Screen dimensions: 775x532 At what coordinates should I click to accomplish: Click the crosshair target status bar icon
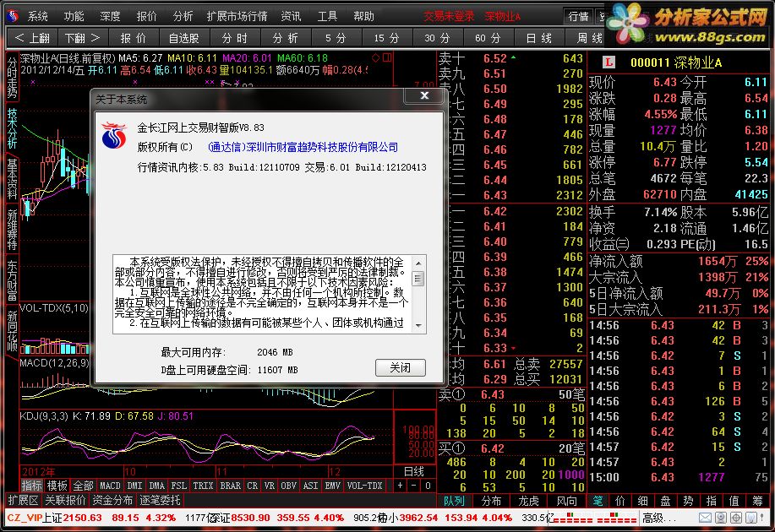tap(736, 518)
